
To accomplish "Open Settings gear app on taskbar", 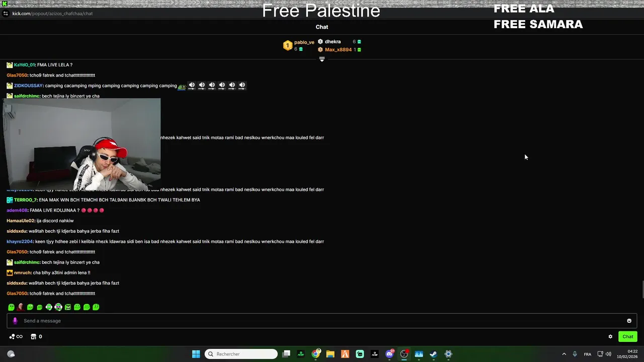I will pyautogui.click(x=448, y=354).
